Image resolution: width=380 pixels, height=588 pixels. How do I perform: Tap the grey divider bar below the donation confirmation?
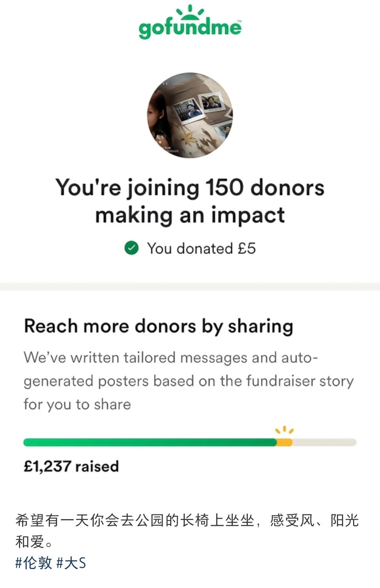tap(190, 287)
